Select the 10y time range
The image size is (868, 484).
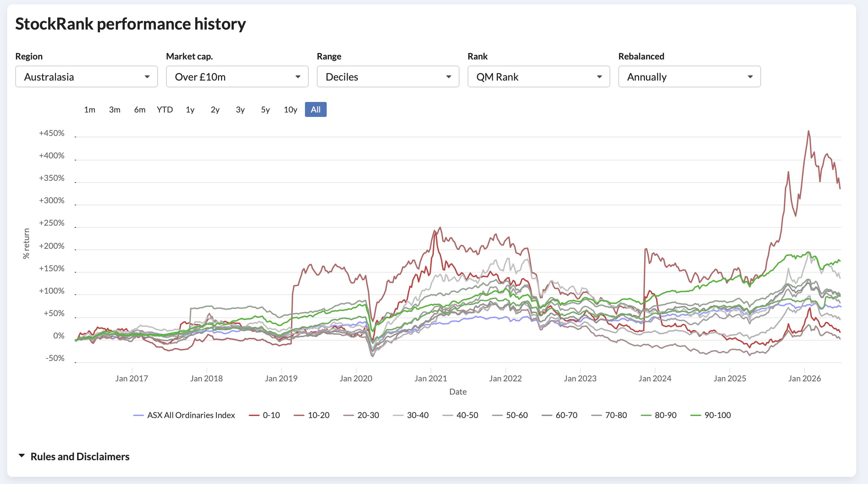pyautogui.click(x=290, y=109)
